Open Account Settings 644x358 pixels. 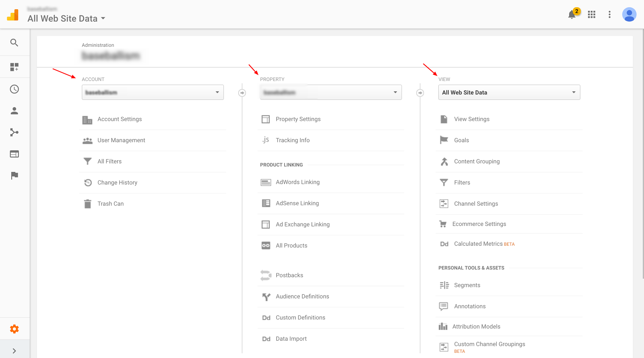(x=120, y=119)
